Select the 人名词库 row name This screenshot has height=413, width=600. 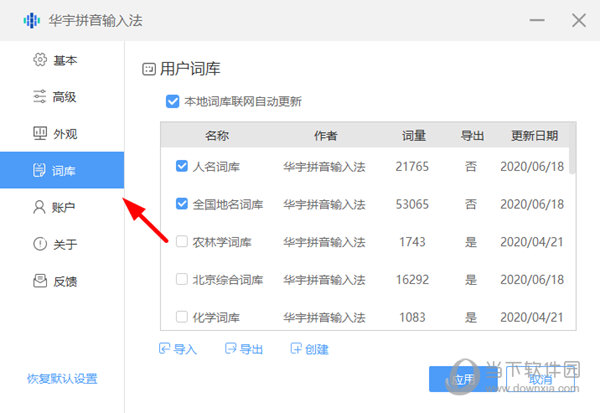click(216, 167)
